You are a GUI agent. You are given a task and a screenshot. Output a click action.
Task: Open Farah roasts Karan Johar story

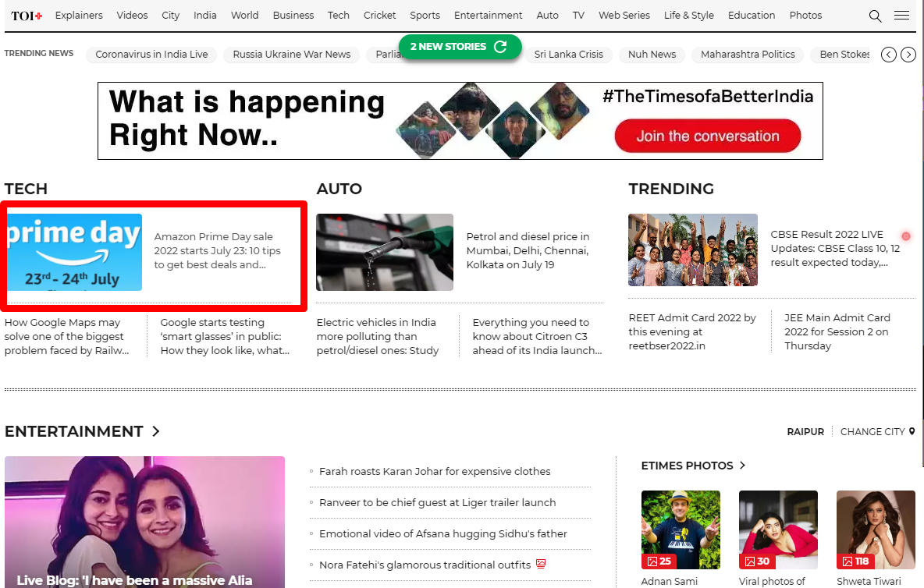tap(435, 472)
